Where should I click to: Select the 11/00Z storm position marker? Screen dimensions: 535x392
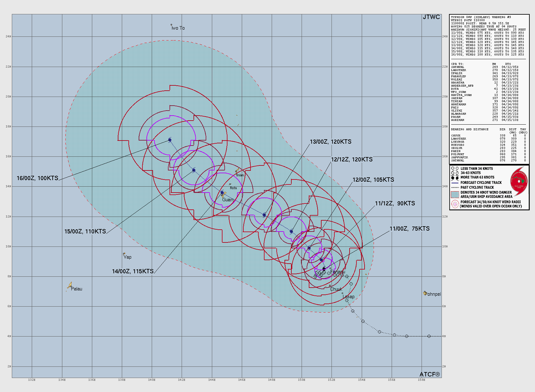coord(325,268)
